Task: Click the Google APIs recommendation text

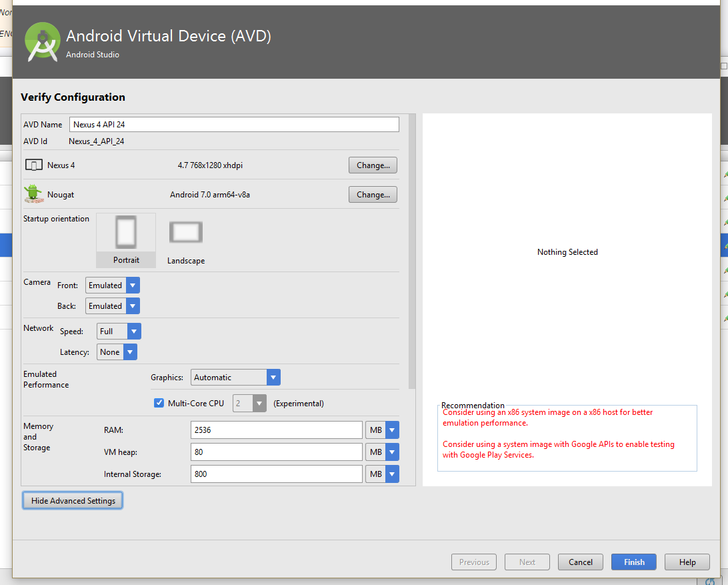Action: click(x=558, y=450)
